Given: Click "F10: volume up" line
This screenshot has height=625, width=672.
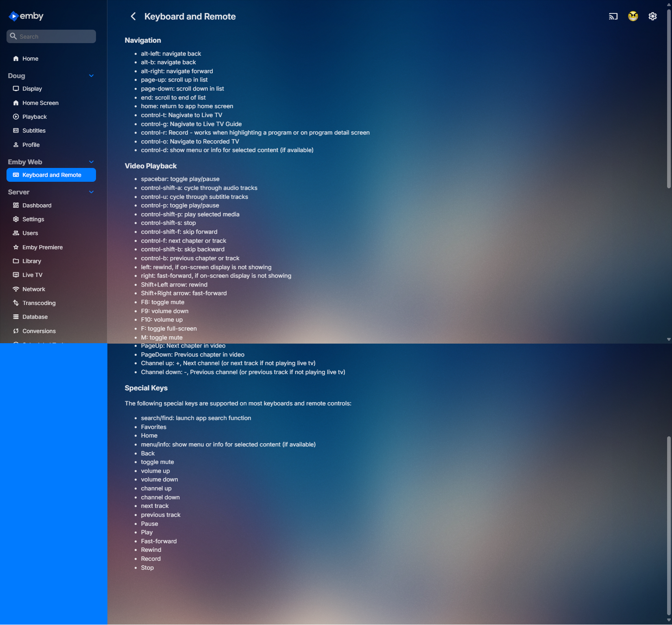Looking at the screenshot, I should [x=162, y=320].
